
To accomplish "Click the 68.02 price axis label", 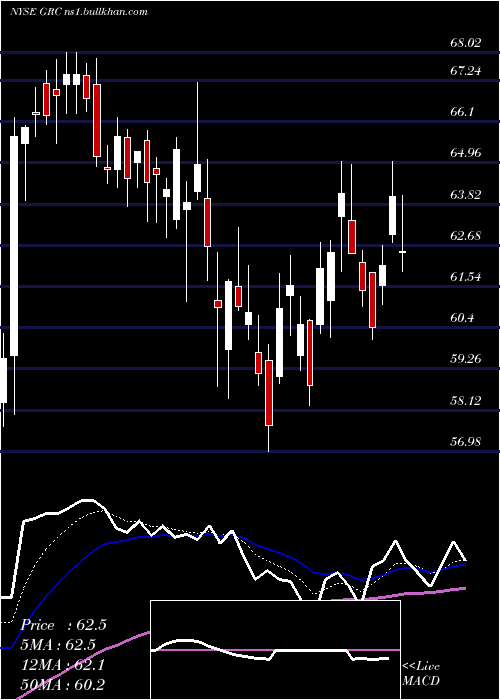I will [465, 43].
